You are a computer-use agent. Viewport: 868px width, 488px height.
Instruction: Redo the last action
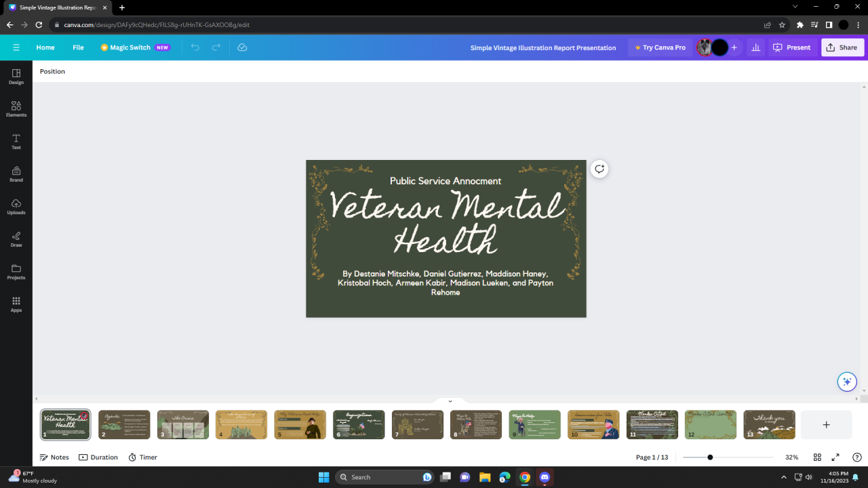coord(216,47)
